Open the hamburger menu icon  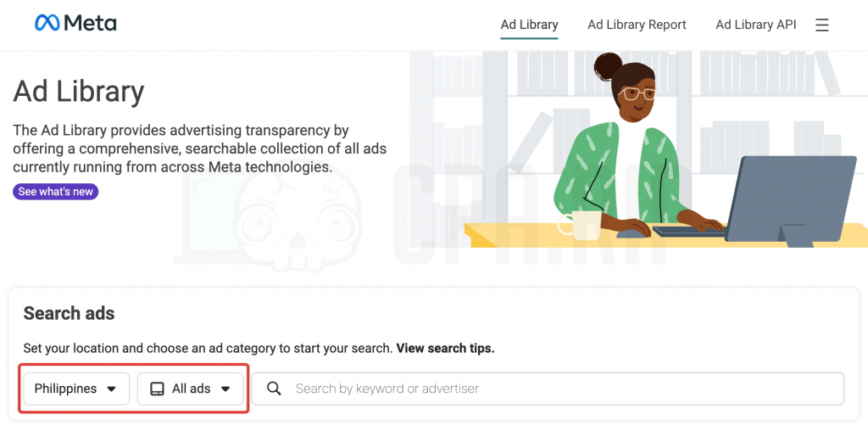click(x=822, y=25)
